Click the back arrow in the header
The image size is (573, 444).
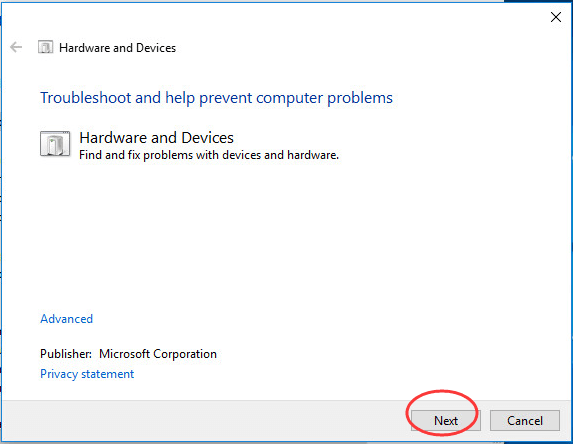point(16,47)
